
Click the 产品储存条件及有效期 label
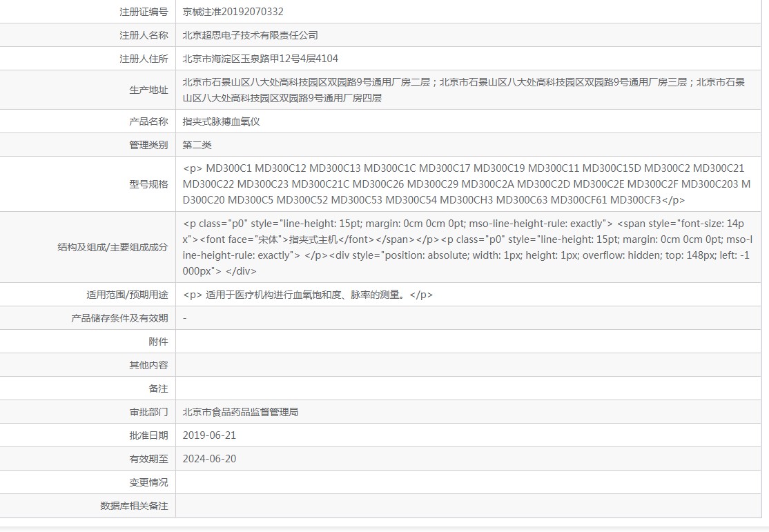pyautogui.click(x=119, y=318)
